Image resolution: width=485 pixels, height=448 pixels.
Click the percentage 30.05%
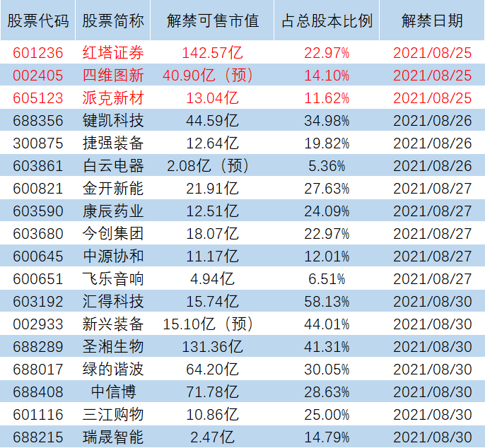327,369
